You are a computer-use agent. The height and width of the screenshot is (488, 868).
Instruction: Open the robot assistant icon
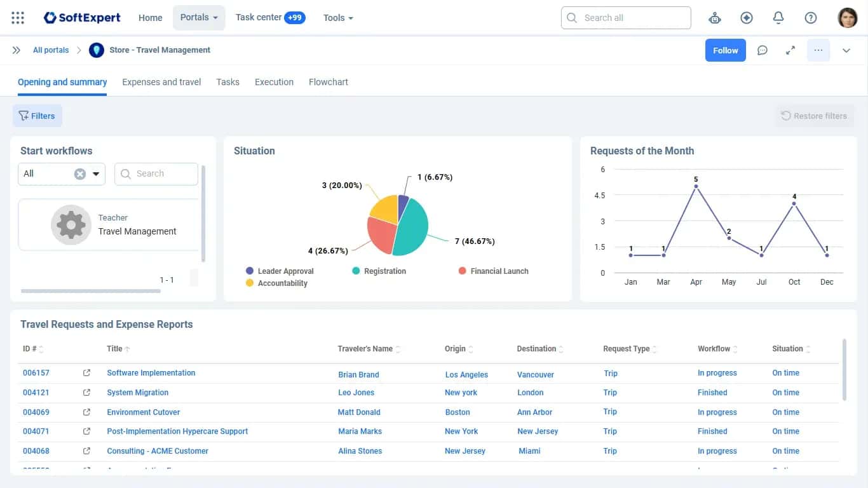click(x=715, y=18)
